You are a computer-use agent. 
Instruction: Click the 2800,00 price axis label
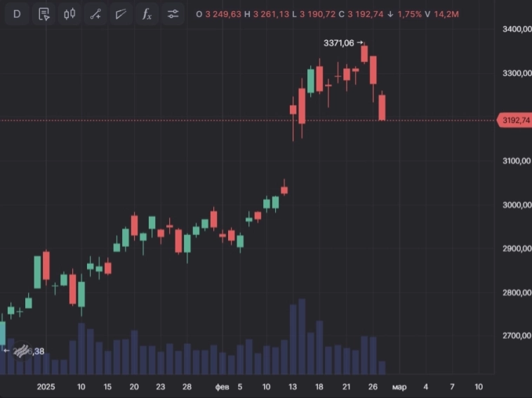[x=517, y=292]
